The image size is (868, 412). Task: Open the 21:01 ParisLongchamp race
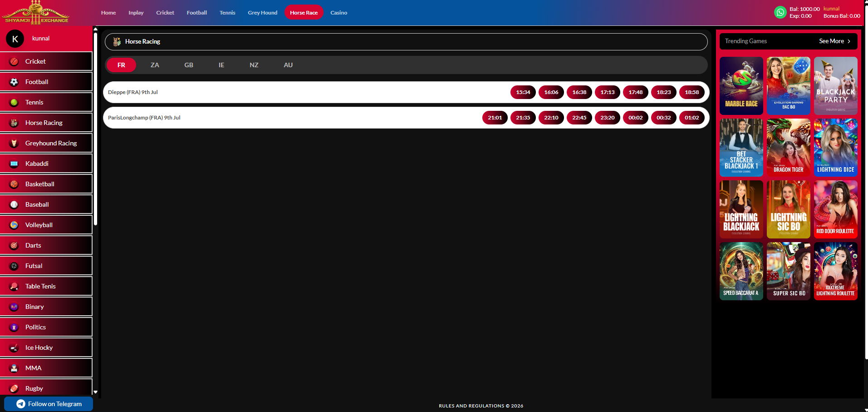click(x=495, y=118)
